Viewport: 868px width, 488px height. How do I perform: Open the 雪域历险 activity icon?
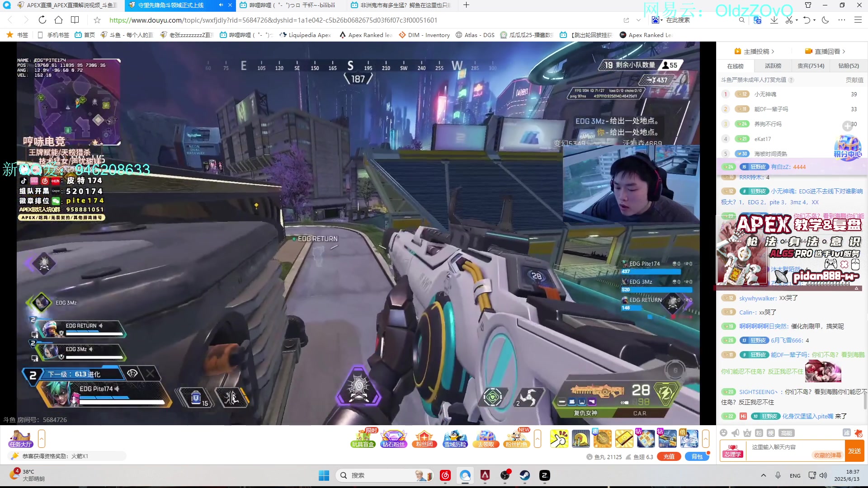(455, 438)
